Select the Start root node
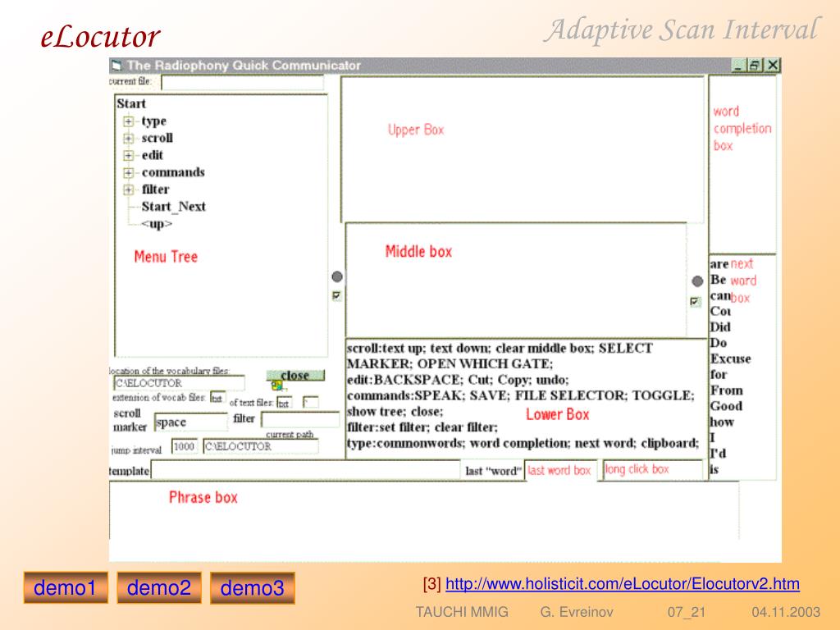 pos(131,104)
